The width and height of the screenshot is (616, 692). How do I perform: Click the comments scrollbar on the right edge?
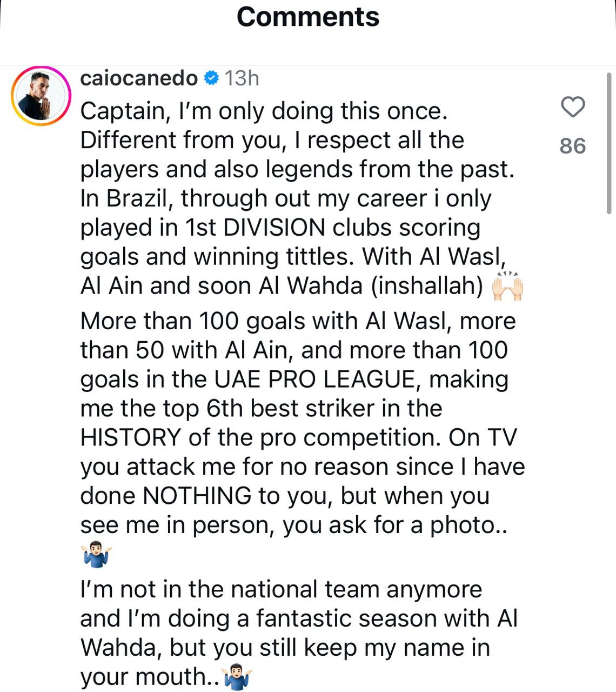609,144
